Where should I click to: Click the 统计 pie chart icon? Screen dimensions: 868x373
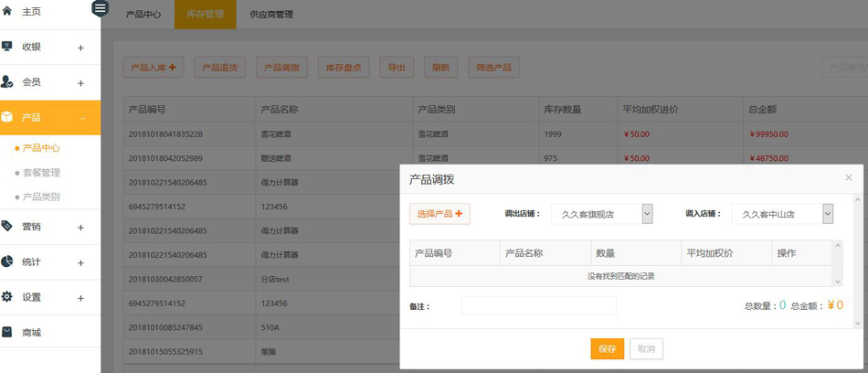[7, 261]
